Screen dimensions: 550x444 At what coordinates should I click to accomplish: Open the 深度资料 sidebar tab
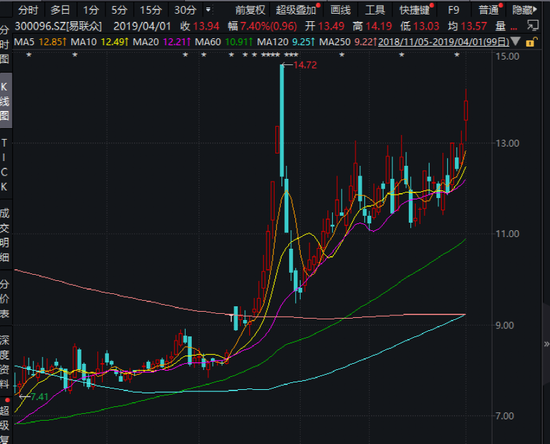(5, 361)
